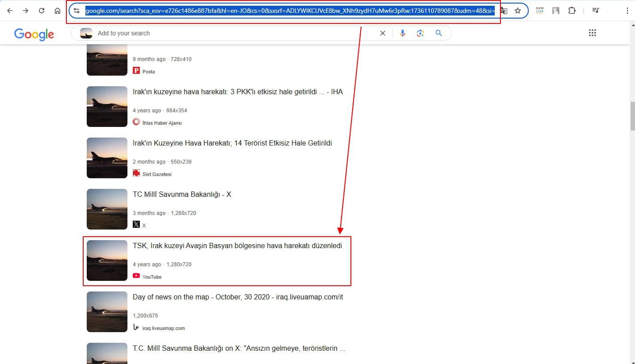Viewport: 635px width, 364px height.
Task: Start voice search with microphone icon
Action: point(402,33)
